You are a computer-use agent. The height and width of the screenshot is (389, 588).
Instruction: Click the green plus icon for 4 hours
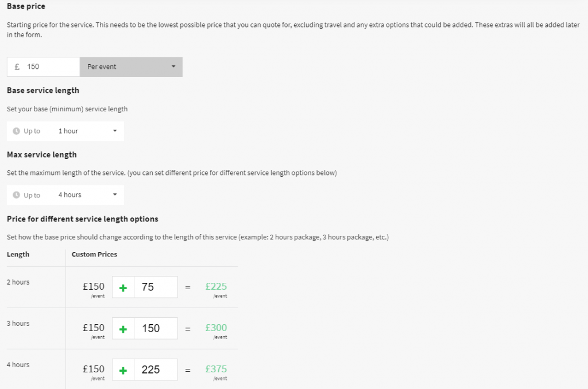123,370
